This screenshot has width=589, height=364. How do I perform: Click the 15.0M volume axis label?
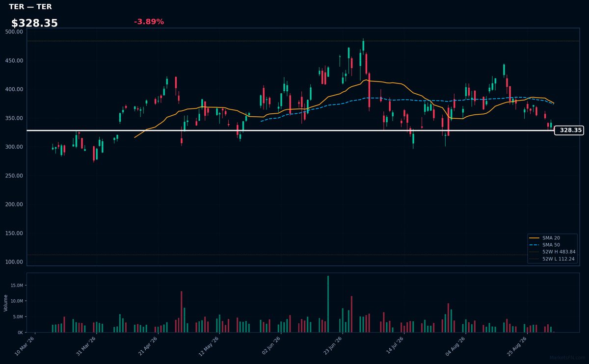(x=17, y=286)
